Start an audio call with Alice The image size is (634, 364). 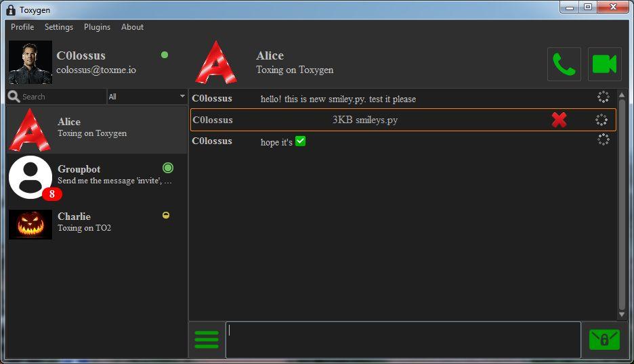pyautogui.click(x=564, y=64)
